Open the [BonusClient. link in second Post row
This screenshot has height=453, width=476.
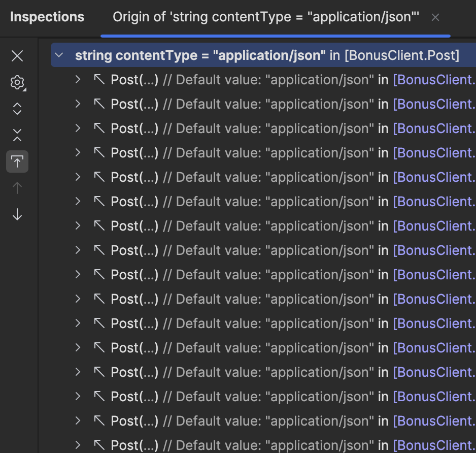(434, 104)
